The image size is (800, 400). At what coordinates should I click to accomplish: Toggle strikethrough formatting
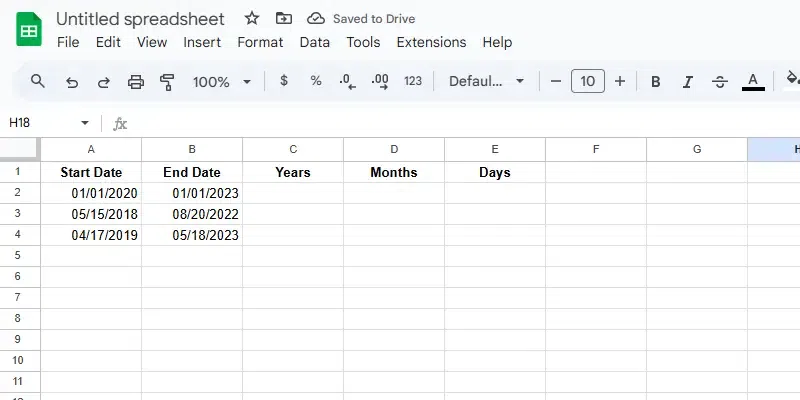tap(720, 82)
